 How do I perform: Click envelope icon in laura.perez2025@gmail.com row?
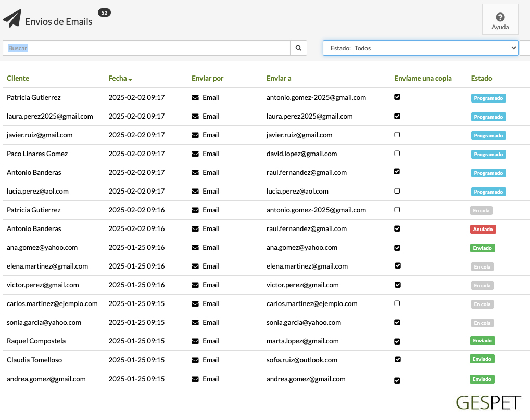click(195, 117)
